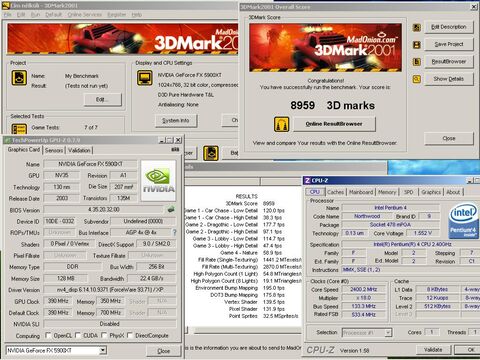Switch to the SPD tab in CPU-Z
This screenshot has height=360, width=480.
[x=409, y=192]
